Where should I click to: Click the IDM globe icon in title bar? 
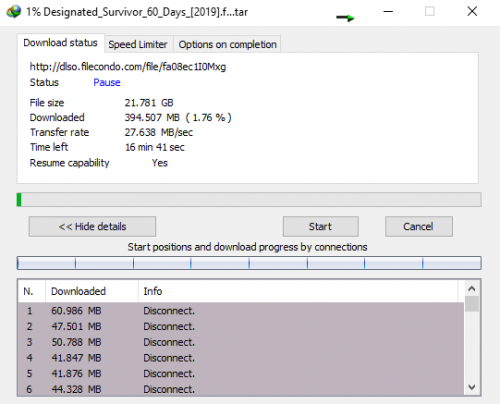coord(14,12)
